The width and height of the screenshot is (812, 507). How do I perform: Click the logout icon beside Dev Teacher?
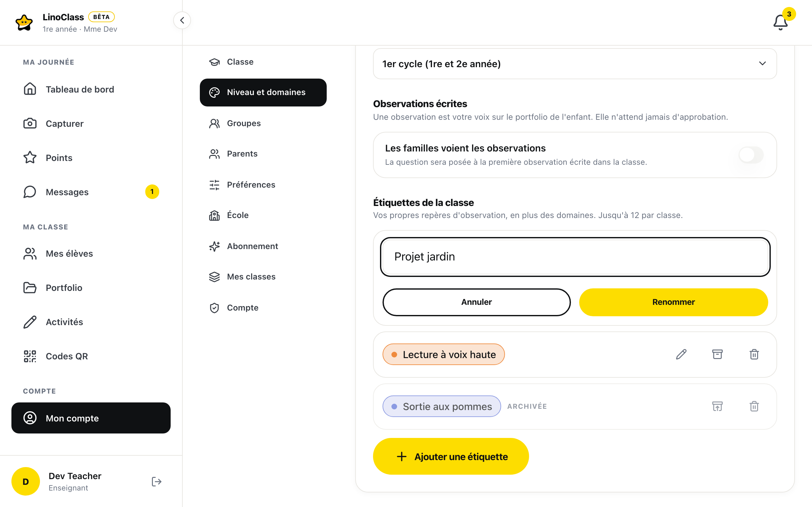(157, 482)
